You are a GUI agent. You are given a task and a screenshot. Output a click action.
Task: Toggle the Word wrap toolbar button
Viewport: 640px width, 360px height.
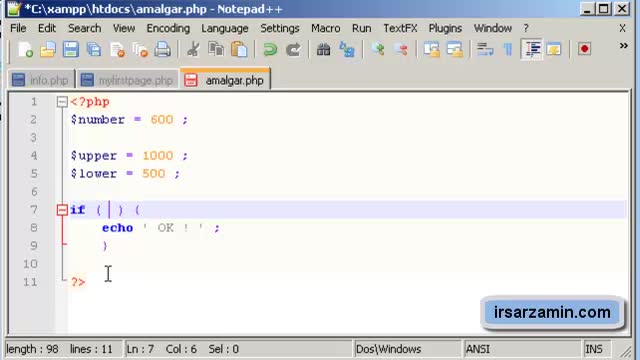[x=485, y=49]
